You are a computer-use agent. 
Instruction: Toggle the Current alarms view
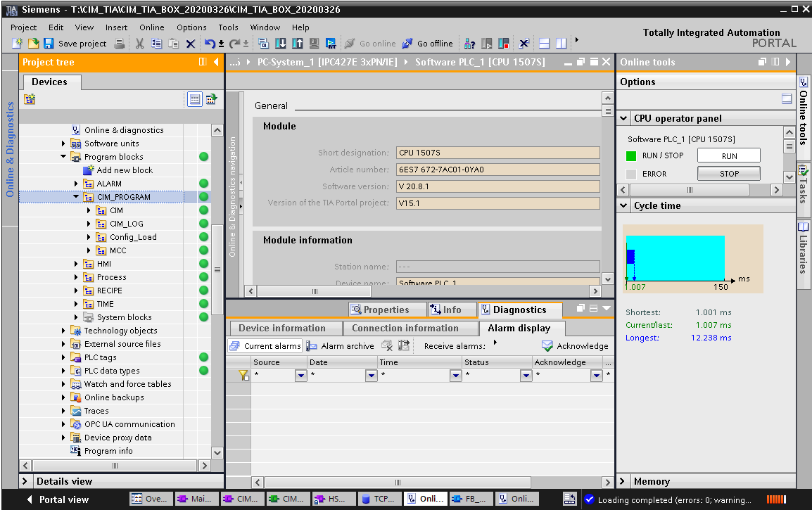265,346
